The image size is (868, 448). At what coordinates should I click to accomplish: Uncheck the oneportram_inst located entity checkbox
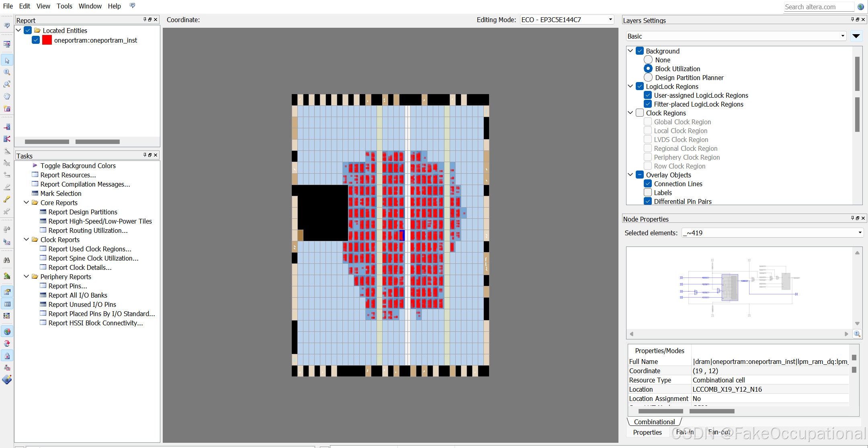[x=36, y=40]
